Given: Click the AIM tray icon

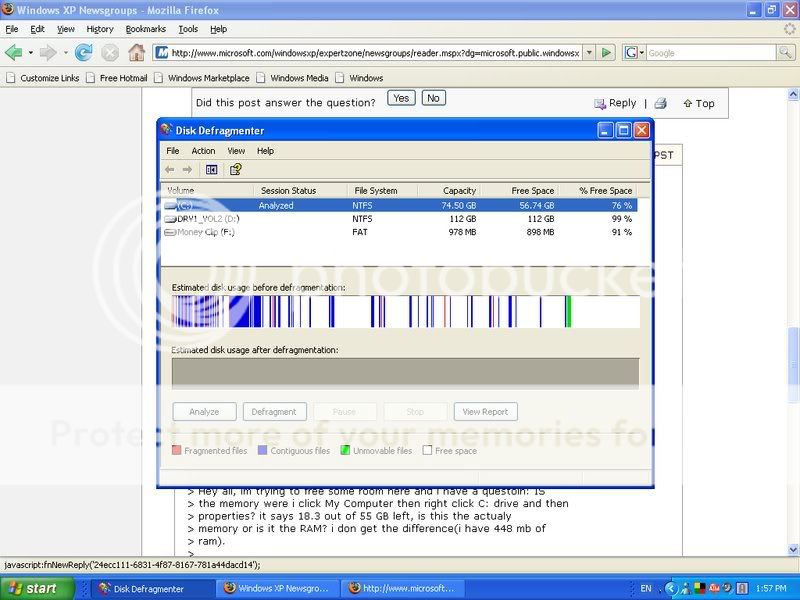Looking at the screenshot, I should [x=714, y=589].
